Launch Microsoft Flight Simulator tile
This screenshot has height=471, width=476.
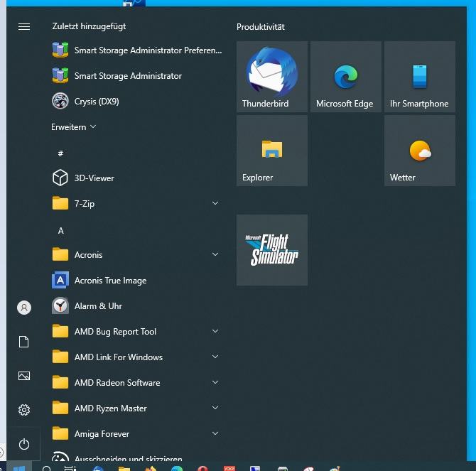coord(272,250)
